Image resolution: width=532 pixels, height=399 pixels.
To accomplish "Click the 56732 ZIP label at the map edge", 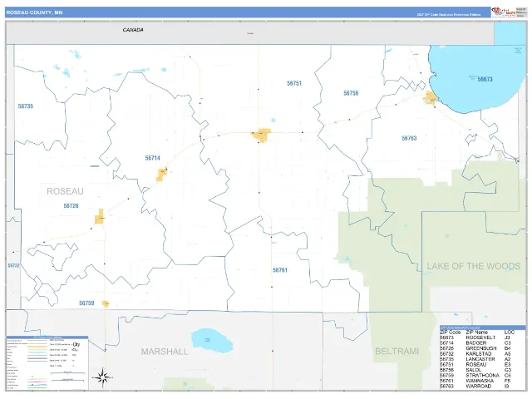I will point(13,265).
